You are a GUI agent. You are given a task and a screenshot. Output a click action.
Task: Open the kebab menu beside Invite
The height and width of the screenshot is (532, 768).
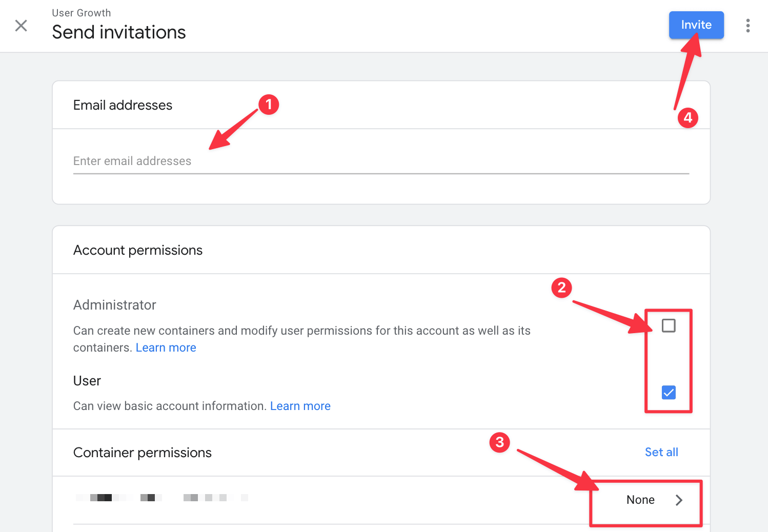tap(748, 25)
